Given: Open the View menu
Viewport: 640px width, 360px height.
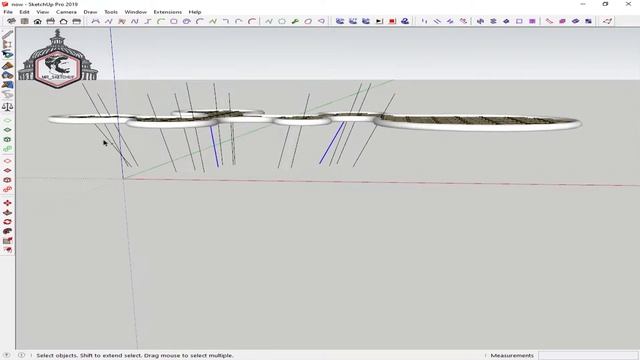Looking at the screenshot, I should click(42, 12).
